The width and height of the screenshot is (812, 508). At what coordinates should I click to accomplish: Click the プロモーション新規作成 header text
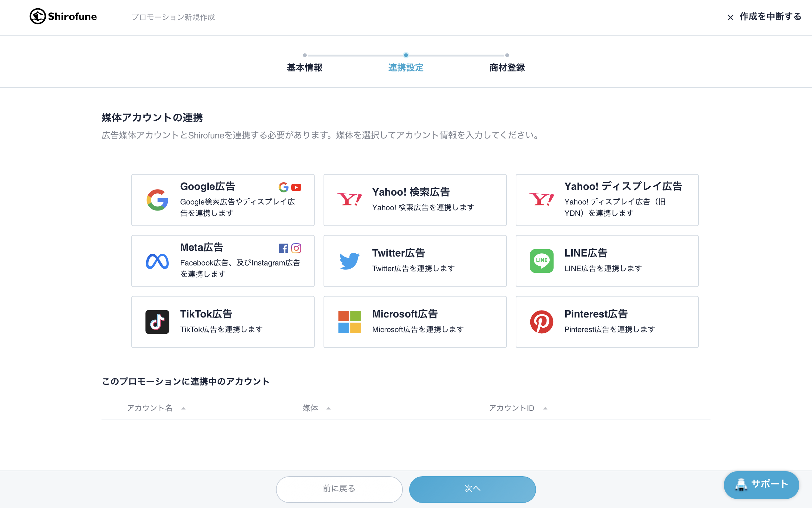click(x=173, y=17)
